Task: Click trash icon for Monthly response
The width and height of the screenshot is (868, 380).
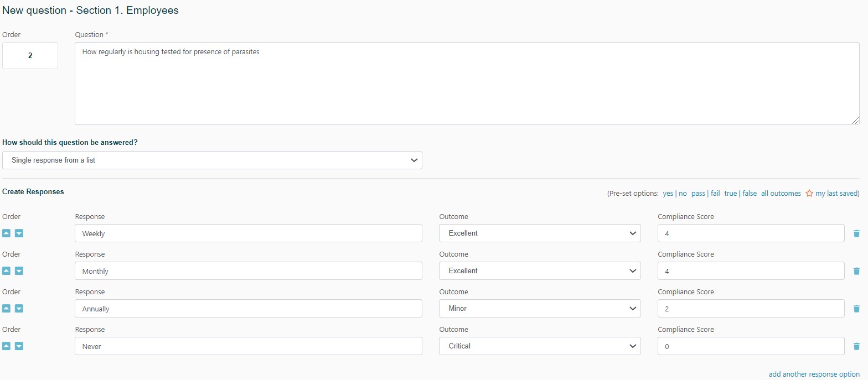Action: [x=856, y=271]
